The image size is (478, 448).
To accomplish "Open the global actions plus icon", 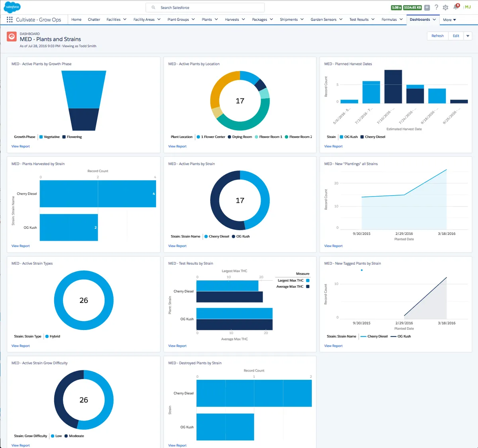I will 427,8.
